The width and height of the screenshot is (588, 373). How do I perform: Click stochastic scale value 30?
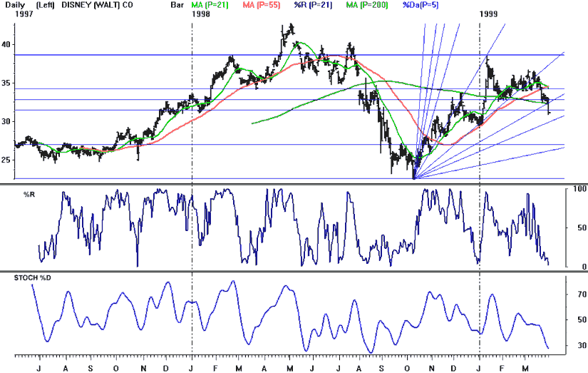[x=582, y=345]
